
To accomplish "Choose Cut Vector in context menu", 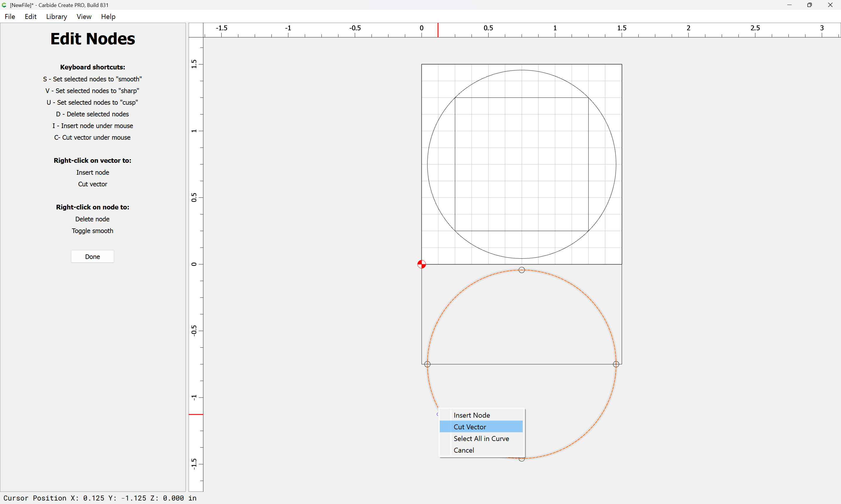I will point(470,427).
